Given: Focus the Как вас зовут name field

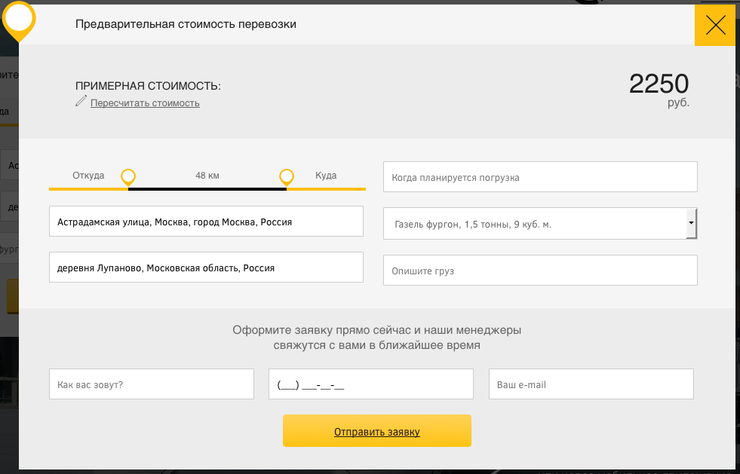Looking at the screenshot, I should click(x=151, y=384).
